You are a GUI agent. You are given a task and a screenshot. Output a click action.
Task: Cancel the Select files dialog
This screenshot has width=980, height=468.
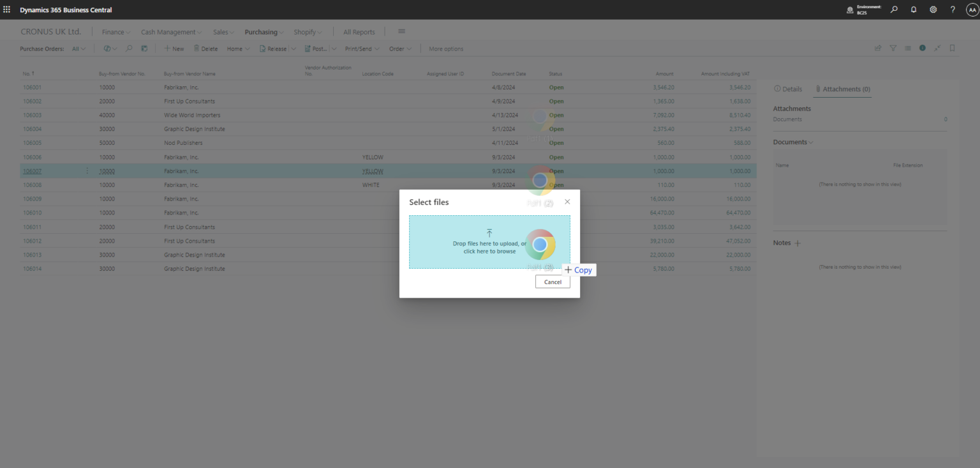[553, 282]
